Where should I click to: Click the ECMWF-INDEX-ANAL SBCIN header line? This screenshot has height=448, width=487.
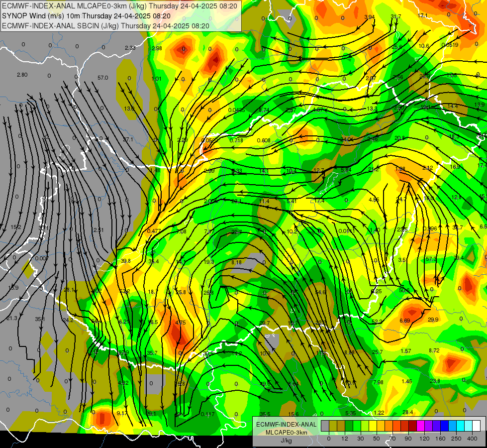click(x=105, y=26)
